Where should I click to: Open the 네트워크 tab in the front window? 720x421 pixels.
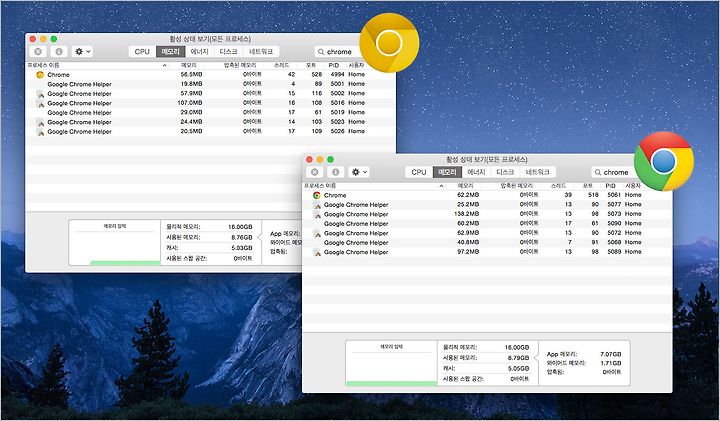(538, 172)
